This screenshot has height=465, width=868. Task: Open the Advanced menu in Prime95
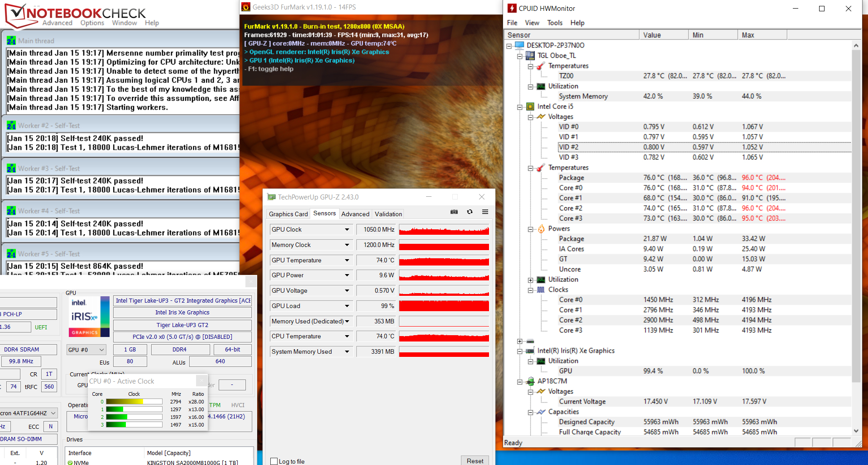58,23
